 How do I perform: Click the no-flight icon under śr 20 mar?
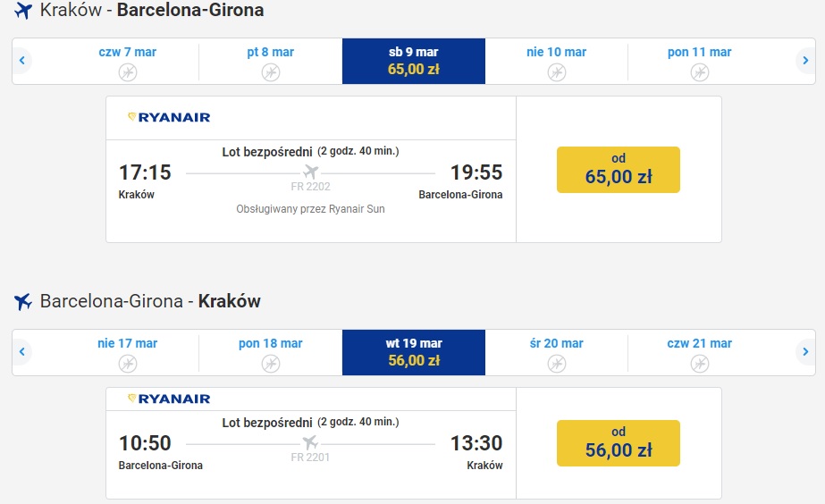557,363
